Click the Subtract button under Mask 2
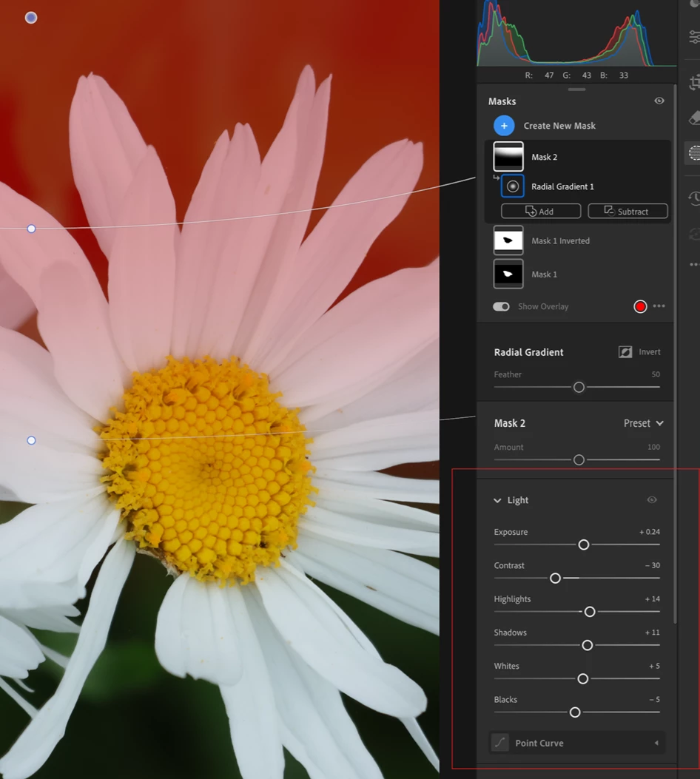The height and width of the screenshot is (779, 700). click(627, 211)
